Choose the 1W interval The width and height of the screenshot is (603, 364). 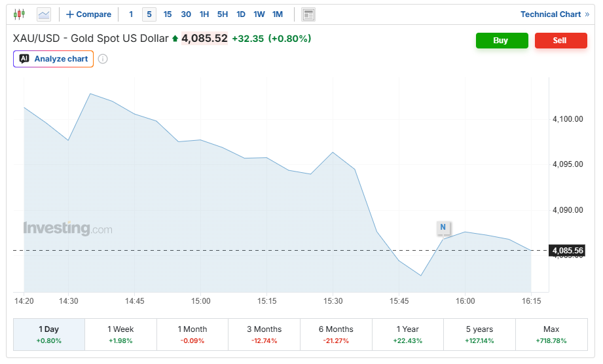click(259, 14)
